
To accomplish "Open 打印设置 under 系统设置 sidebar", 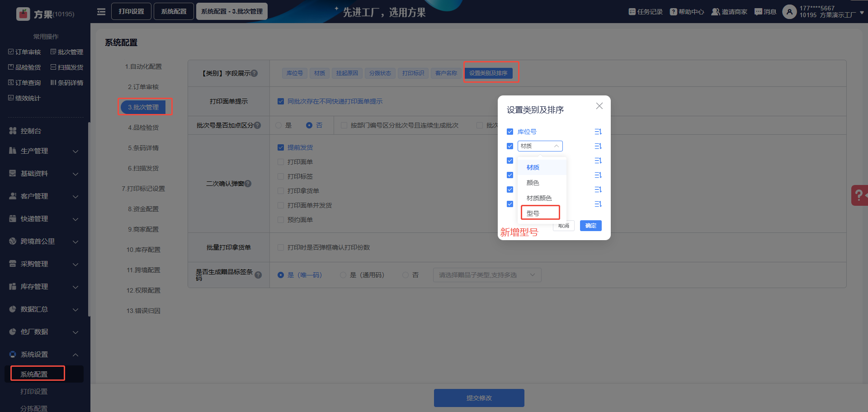I will click(34, 392).
